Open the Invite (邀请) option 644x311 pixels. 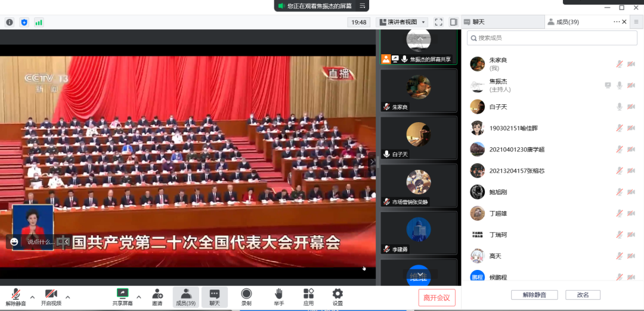(157, 297)
